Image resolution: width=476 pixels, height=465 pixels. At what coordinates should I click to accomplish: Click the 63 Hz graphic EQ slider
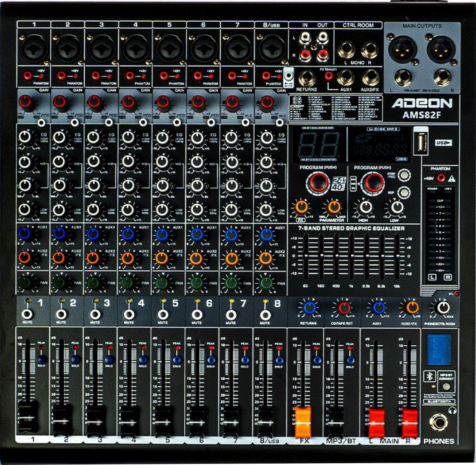306,256
